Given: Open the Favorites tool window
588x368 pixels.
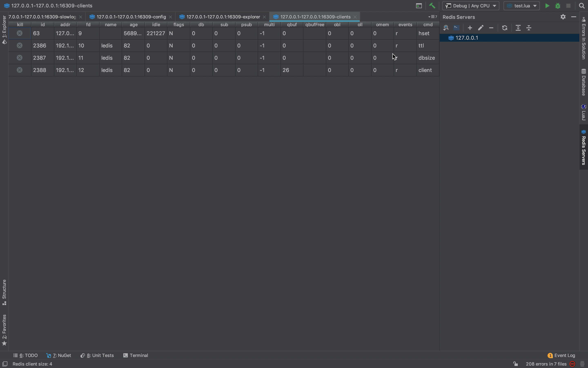Looking at the screenshot, I should pyautogui.click(x=4, y=330).
